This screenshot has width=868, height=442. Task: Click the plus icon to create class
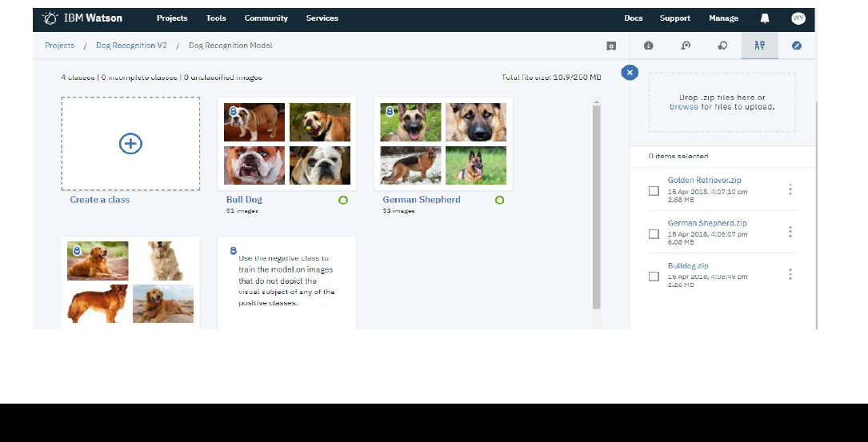(x=130, y=144)
